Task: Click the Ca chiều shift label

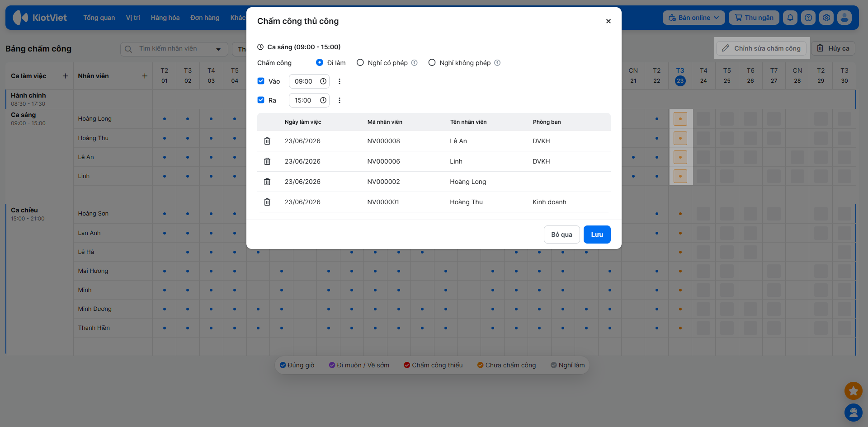Action: pyautogui.click(x=24, y=210)
